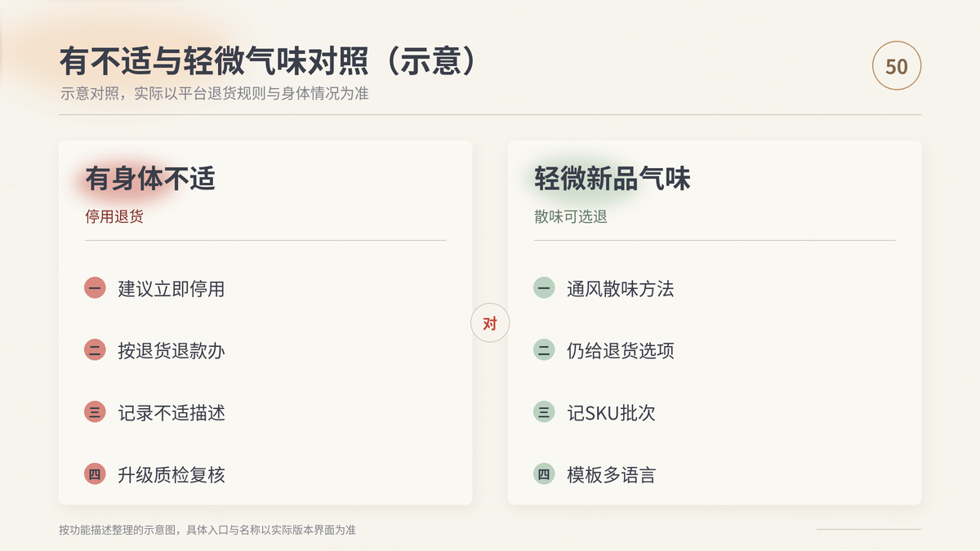Select the text 模板多语言
The width and height of the screenshot is (980, 551).
[612, 475]
